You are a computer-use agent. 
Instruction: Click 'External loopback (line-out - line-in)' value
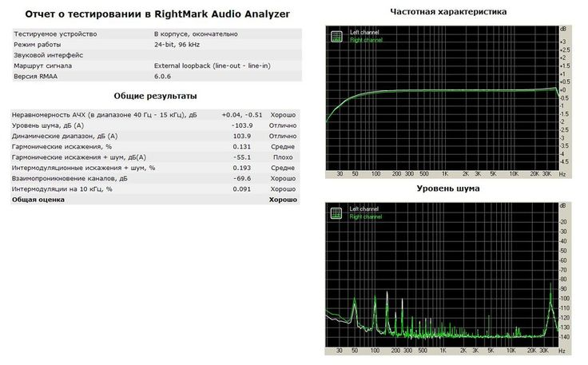pyautogui.click(x=213, y=65)
